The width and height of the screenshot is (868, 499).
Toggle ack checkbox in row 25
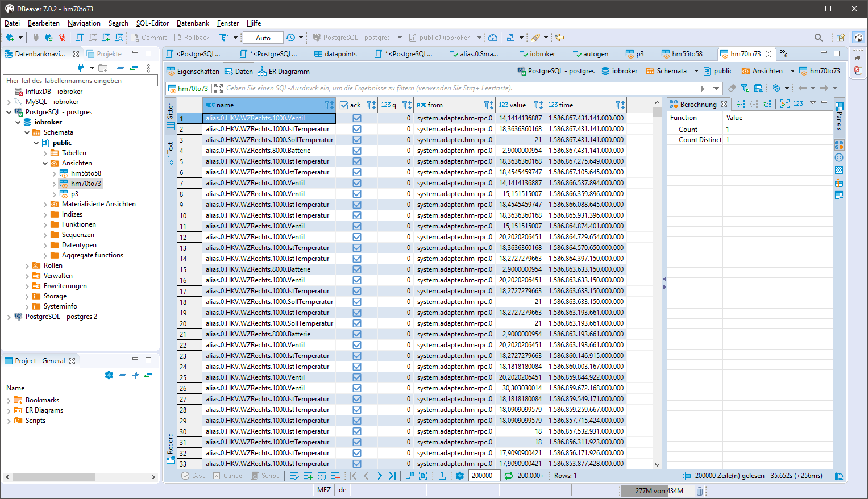click(x=357, y=377)
